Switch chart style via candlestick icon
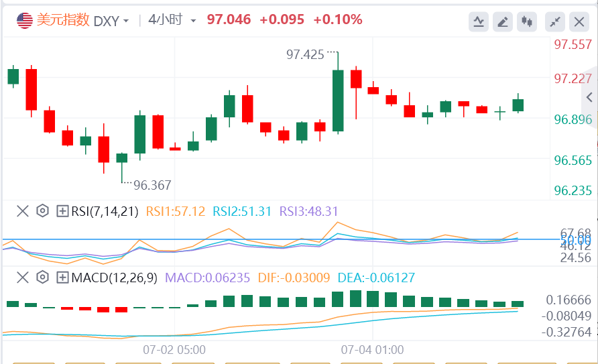The image size is (598, 364). 527,21
